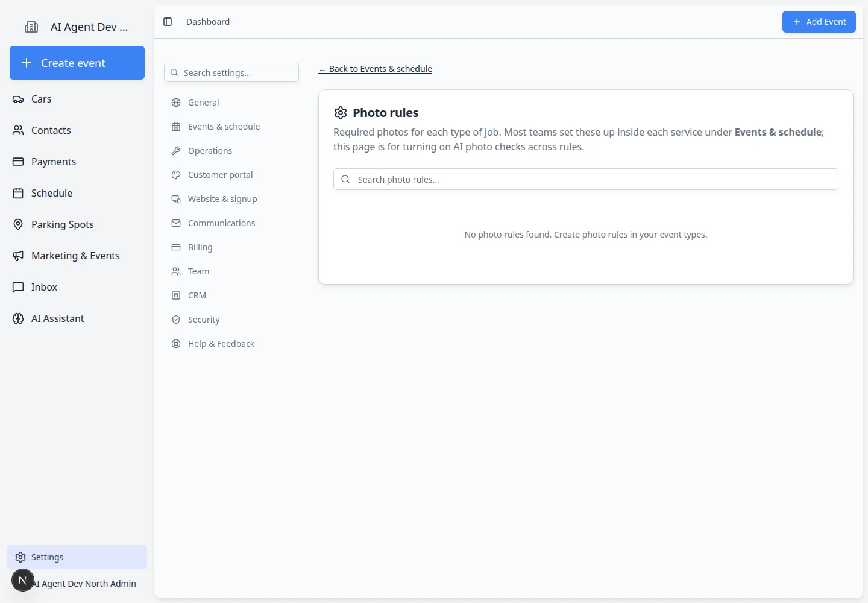
Task: Open Parking Spots label
Action: coord(63,224)
